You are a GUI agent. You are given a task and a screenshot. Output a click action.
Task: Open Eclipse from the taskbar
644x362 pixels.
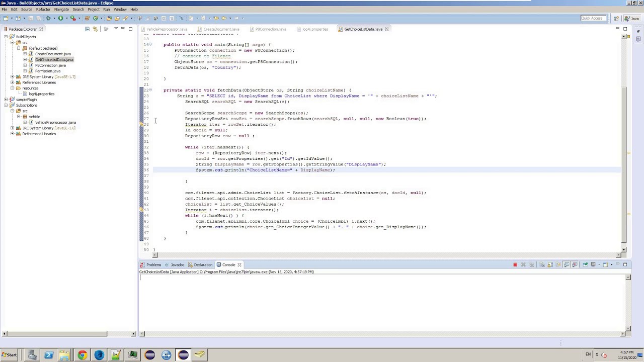click(x=183, y=355)
